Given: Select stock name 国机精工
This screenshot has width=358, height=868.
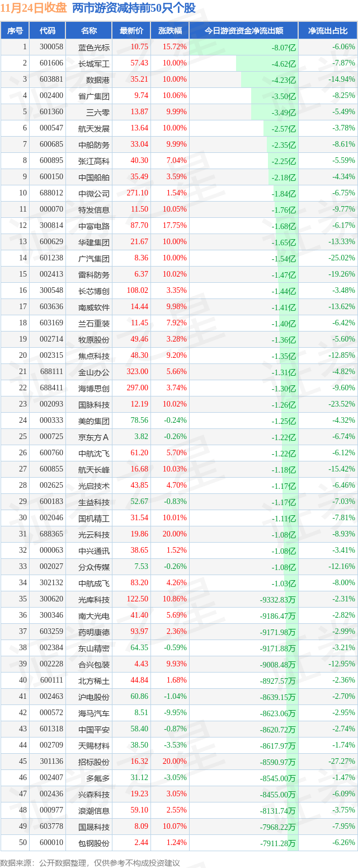Looking at the screenshot, I should (x=94, y=518).
